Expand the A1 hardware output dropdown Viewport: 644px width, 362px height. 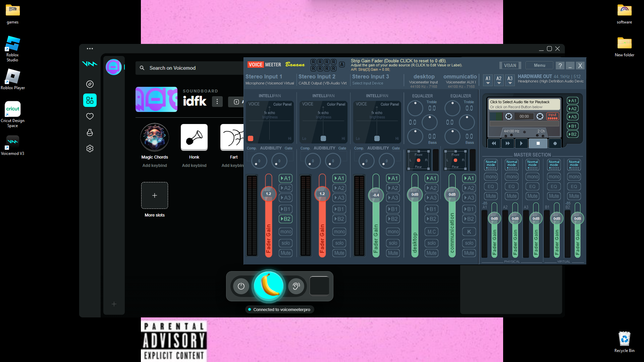click(x=488, y=80)
